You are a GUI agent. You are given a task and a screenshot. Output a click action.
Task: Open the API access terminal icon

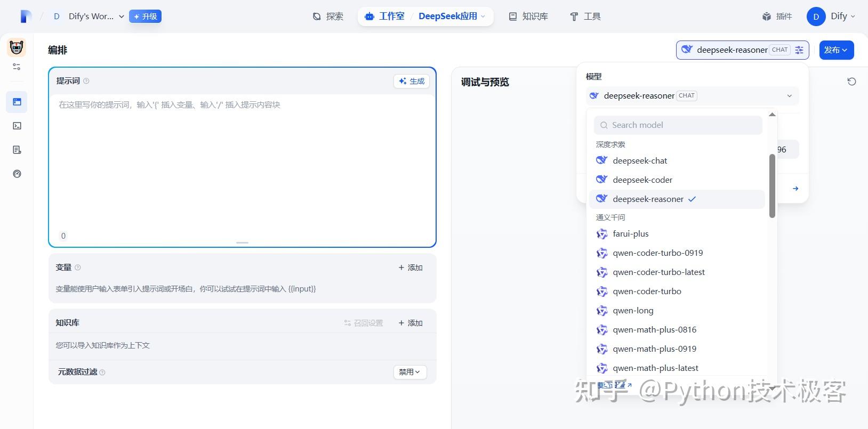(x=17, y=126)
